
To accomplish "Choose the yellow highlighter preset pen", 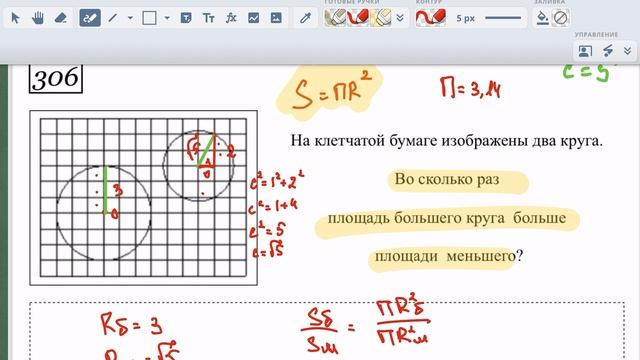I will point(380,18).
